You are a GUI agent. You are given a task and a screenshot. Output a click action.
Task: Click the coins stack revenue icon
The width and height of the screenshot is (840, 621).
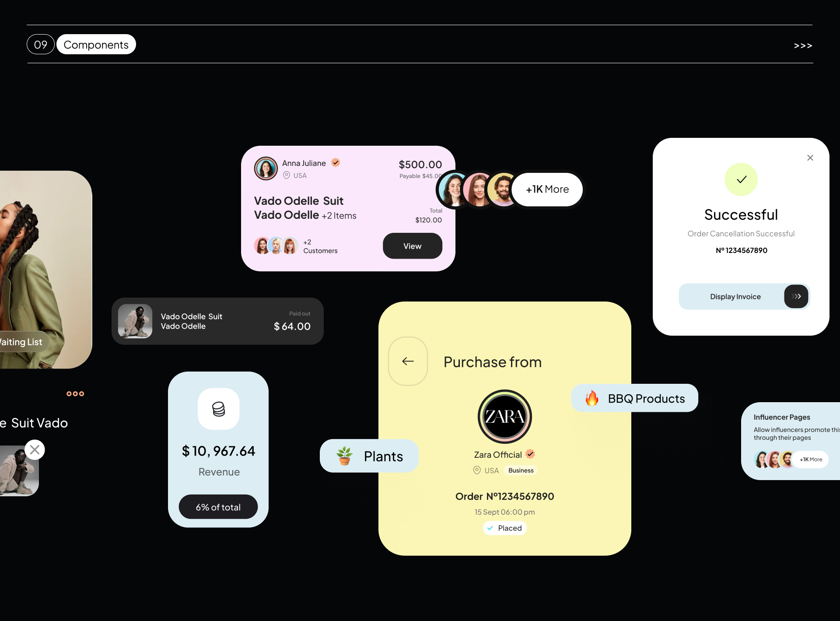218,409
